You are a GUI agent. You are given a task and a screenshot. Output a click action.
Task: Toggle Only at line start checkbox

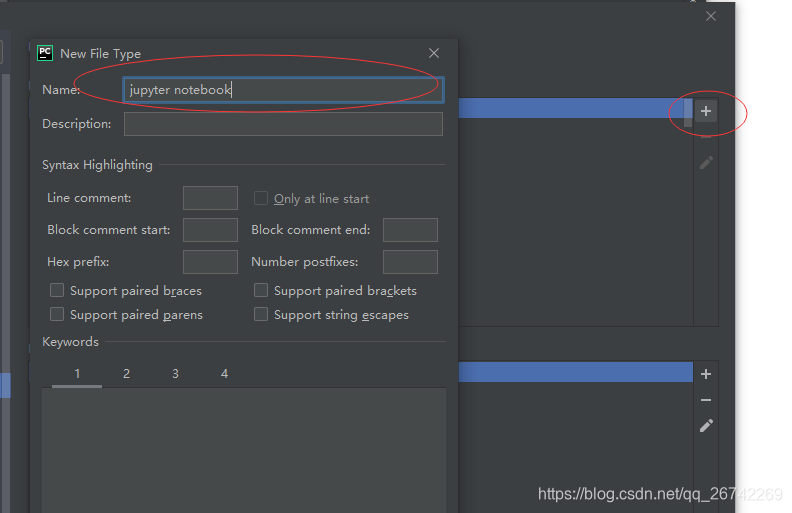(261, 198)
